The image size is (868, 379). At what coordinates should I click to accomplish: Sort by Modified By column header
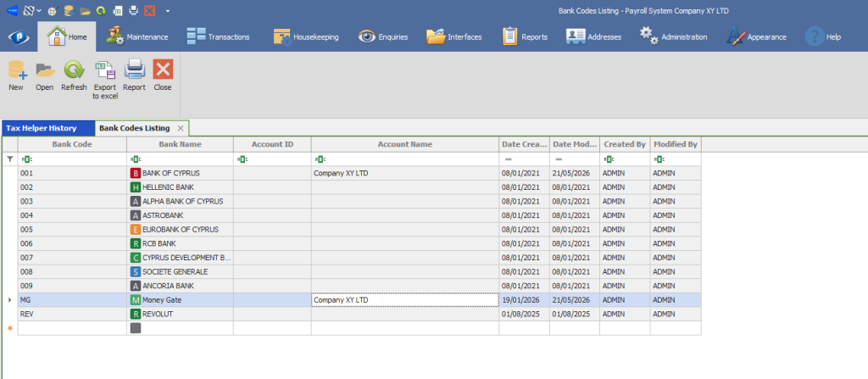click(676, 144)
